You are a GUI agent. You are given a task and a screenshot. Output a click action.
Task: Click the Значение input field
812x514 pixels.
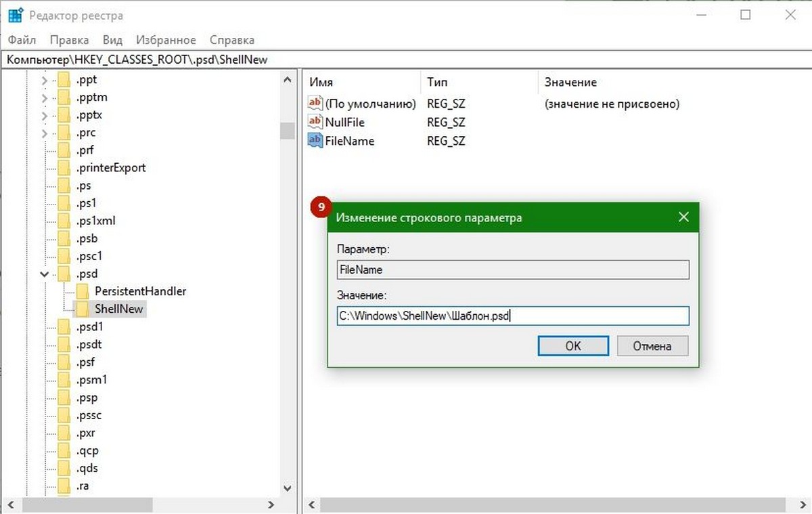513,316
